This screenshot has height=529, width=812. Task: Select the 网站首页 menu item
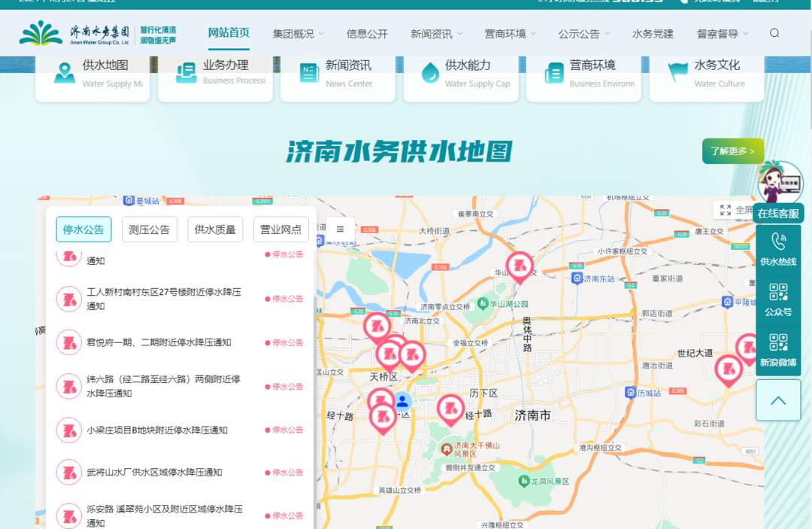[x=228, y=33]
